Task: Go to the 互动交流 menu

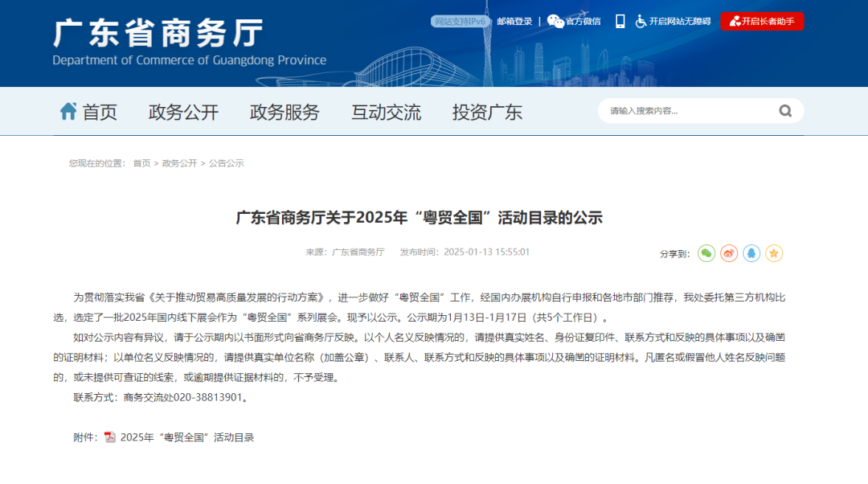Action: pyautogui.click(x=386, y=113)
